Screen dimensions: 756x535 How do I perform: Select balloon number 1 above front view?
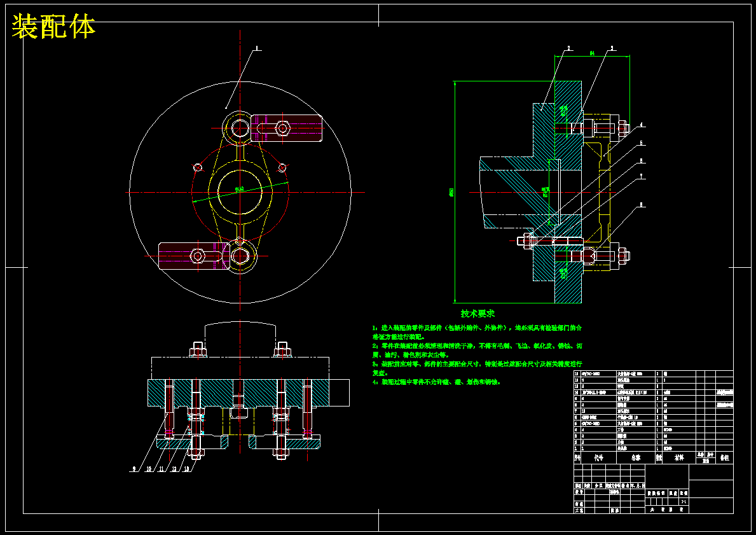pyautogui.click(x=257, y=48)
